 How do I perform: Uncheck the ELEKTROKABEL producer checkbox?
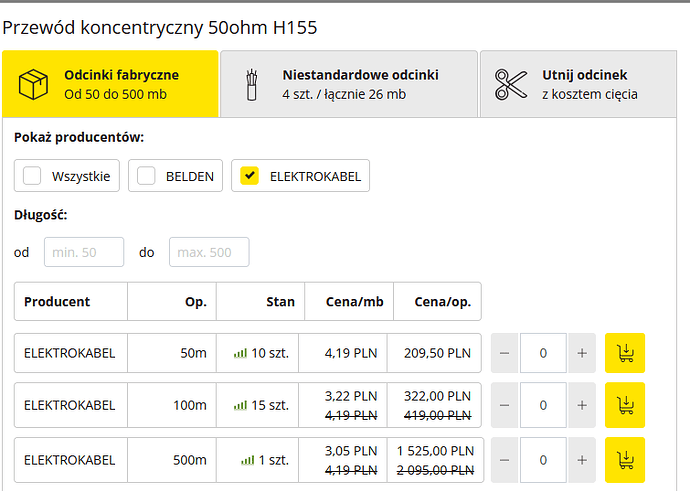point(250,176)
